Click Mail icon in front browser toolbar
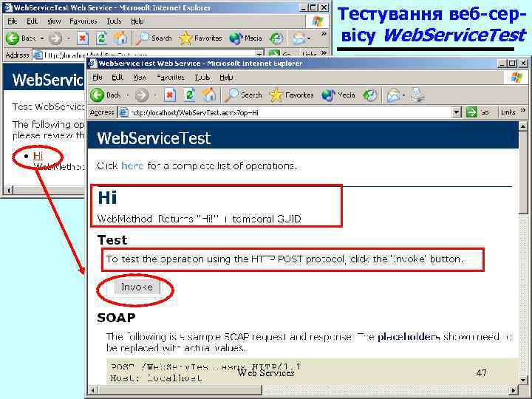532x399 pixels. click(393, 95)
